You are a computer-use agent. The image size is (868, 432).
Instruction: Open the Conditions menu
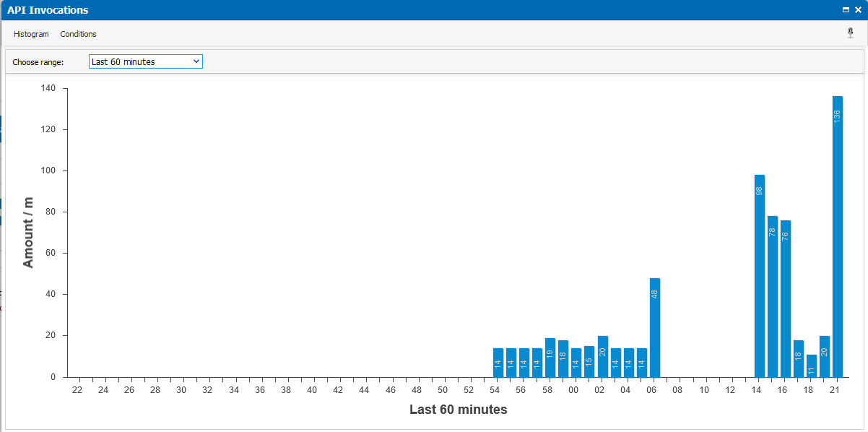(x=78, y=34)
